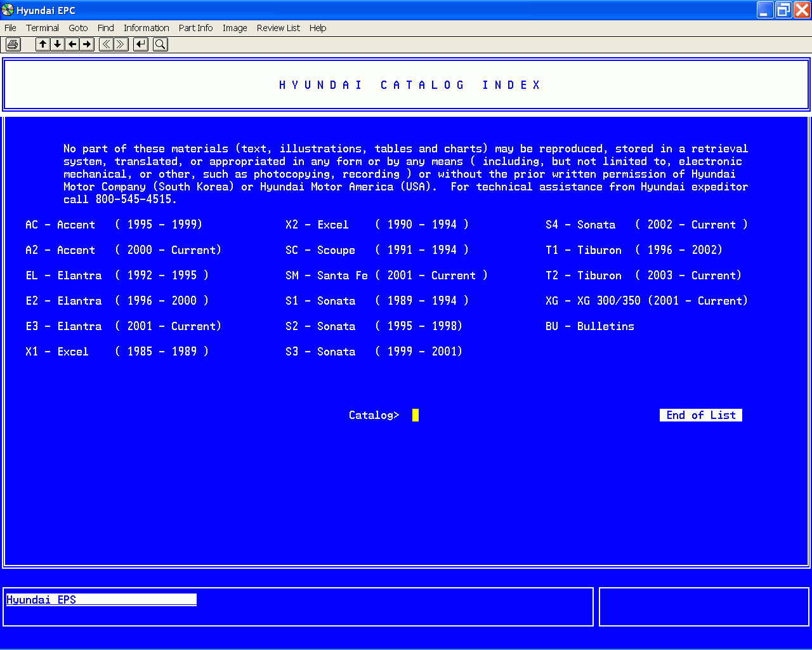Select BU - Bulletins entry
Viewport: 812px width, 650px height.
click(590, 326)
